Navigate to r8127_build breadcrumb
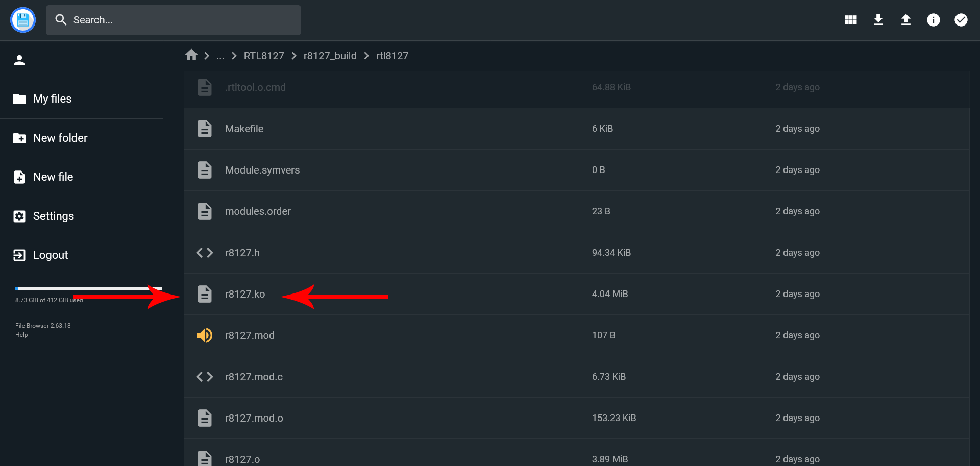 point(330,56)
